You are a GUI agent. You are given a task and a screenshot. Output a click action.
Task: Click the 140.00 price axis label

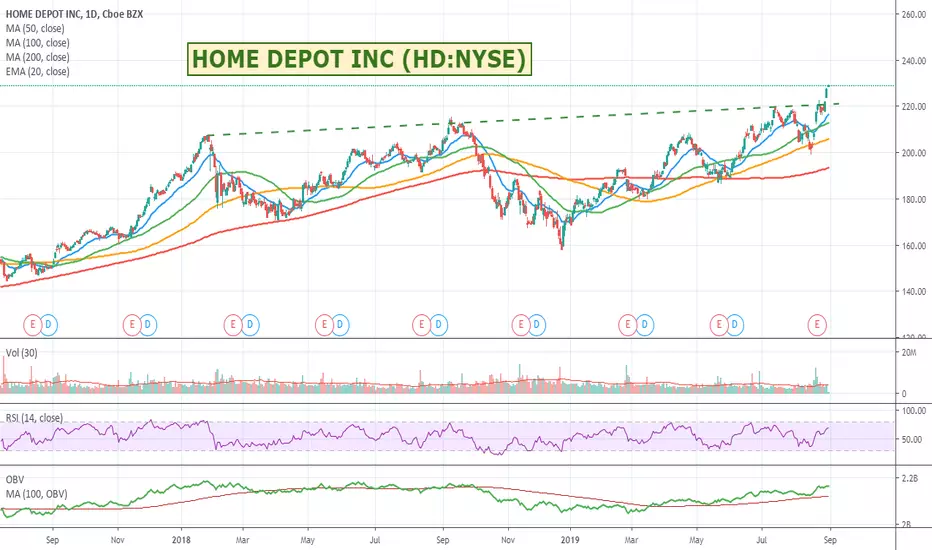pyautogui.click(x=914, y=291)
